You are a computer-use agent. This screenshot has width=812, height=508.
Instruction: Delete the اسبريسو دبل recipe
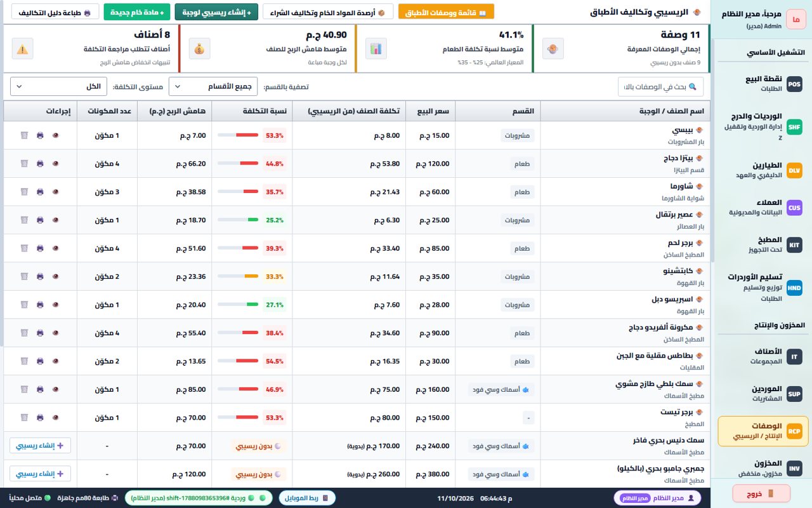click(24, 305)
